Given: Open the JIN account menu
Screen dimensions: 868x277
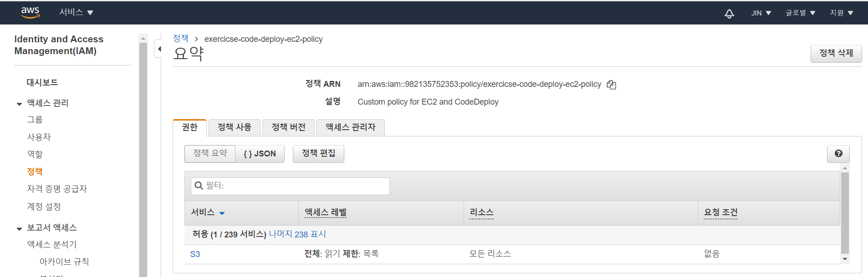Looking at the screenshot, I should pos(761,13).
